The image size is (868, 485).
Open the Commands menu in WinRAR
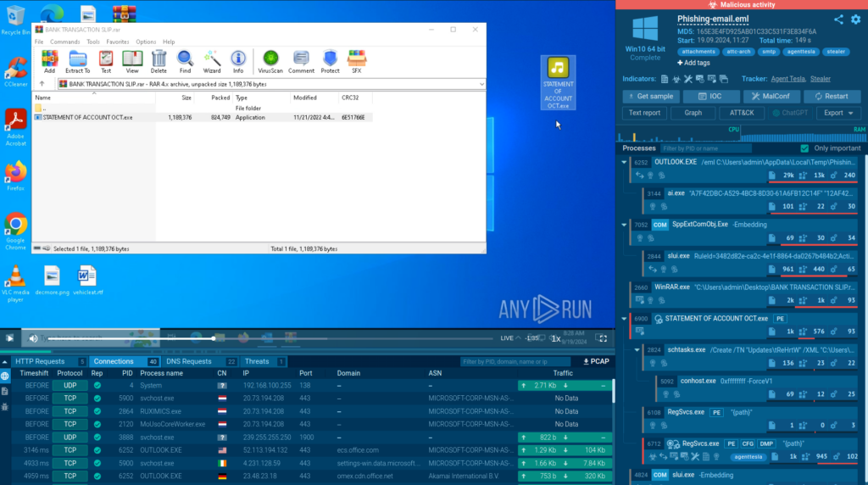(x=65, y=42)
